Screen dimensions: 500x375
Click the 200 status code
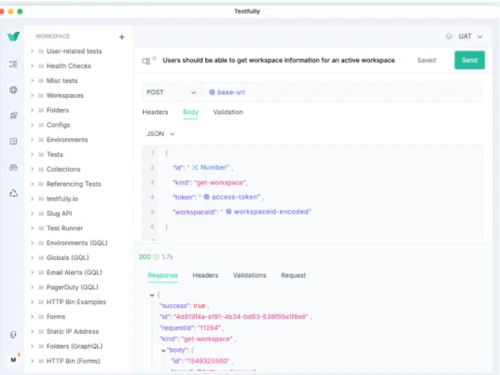click(145, 257)
